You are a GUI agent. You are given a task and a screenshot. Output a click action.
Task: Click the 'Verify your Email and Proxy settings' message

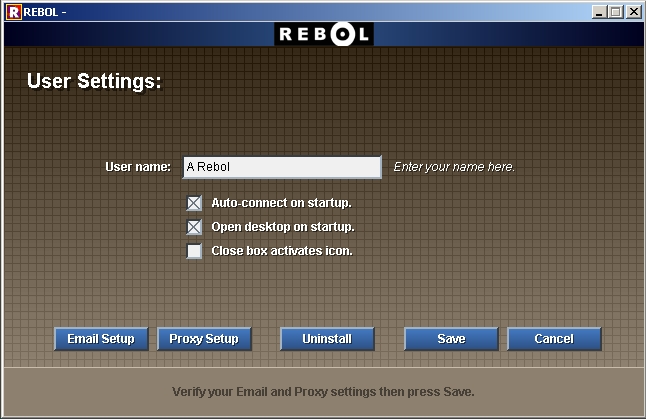pyautogui.click(x=323, y=392)
